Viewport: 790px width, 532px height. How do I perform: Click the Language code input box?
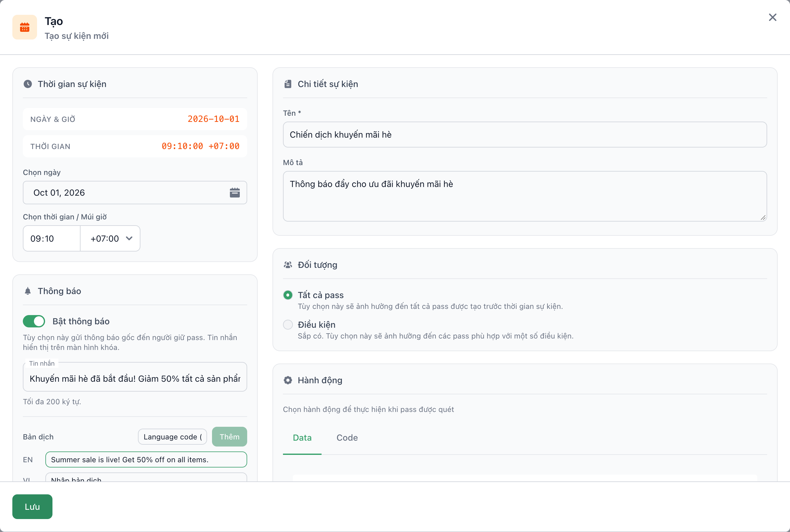pos(172,437)
